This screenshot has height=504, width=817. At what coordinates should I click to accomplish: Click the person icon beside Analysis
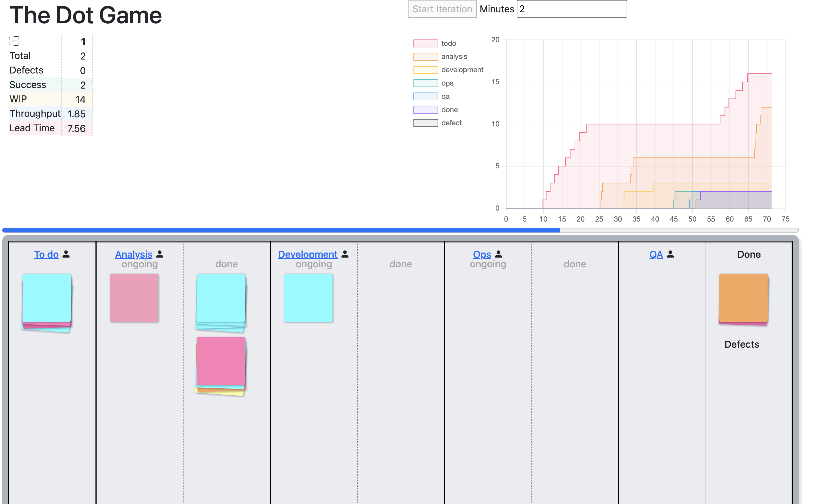click(160, 254)
